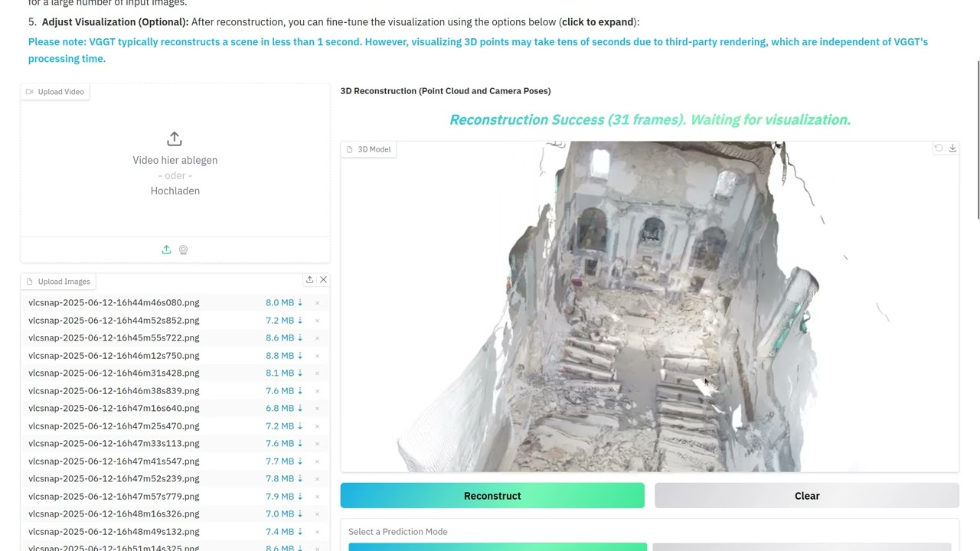This screenshot has height=551, width=980.
Task: Remove vlcsnap-2025-06-12-16h47m25s470.png with its X
Action: (x=317, y=426)
